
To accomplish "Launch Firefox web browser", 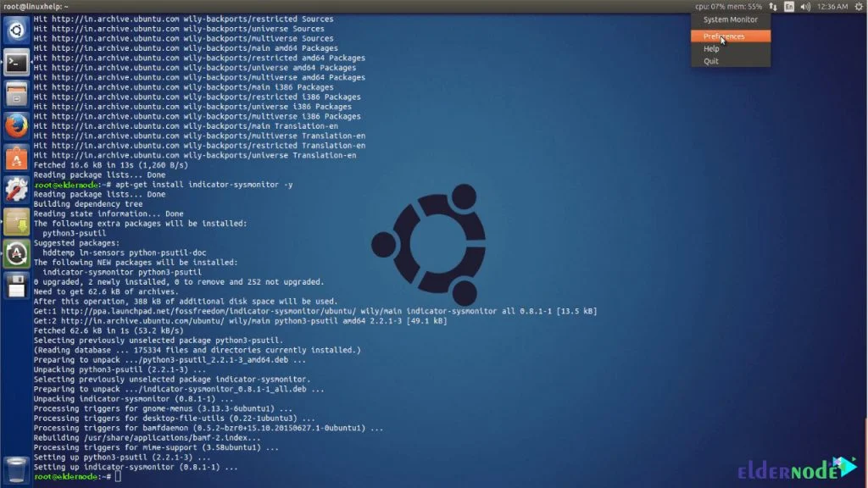I will (16, 125).
